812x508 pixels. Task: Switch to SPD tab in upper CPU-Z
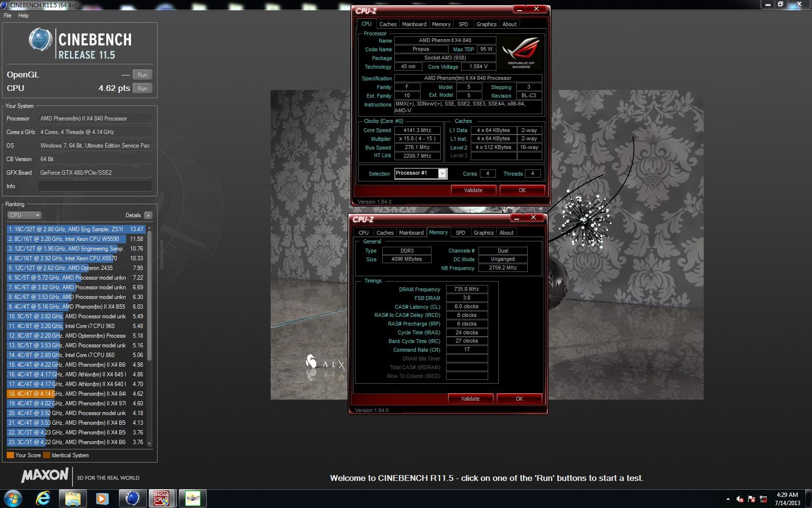pyautogui.click(x=463, y=24)
